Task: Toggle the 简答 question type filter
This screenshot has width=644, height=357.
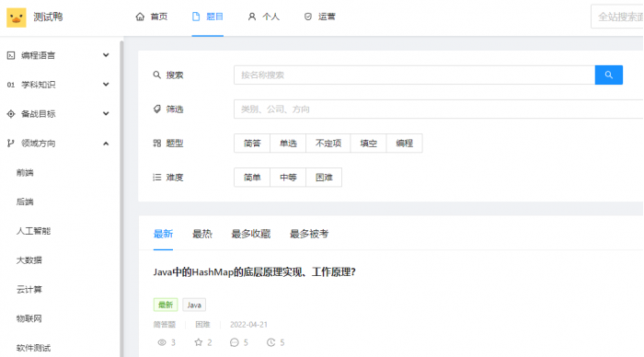Action: pyautogui.click(x=252, y=143)
